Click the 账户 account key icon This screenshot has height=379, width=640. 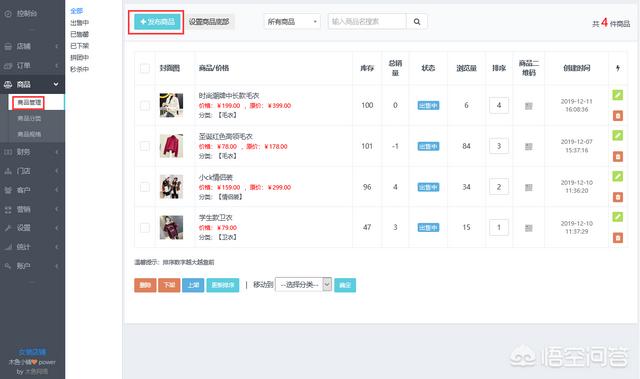[x=8, y=266]
